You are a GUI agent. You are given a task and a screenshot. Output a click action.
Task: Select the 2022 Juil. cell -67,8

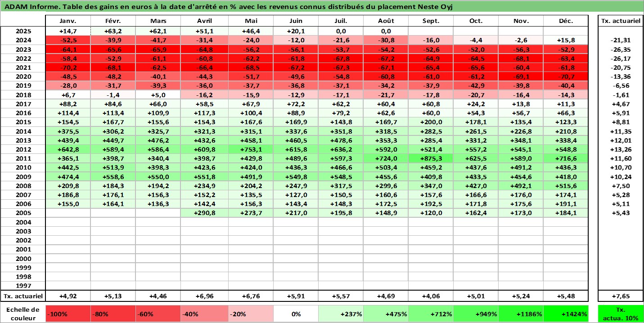(341, 58)
